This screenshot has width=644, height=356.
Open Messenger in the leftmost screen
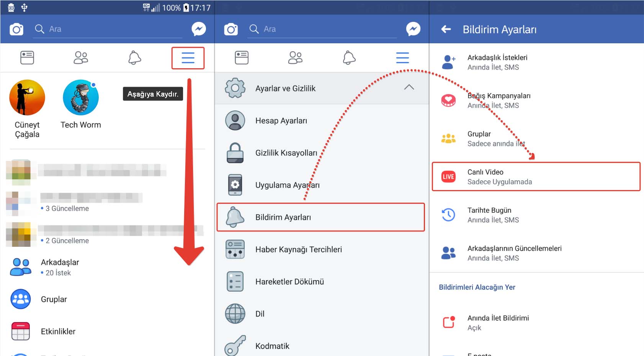(x=199, y=29)
